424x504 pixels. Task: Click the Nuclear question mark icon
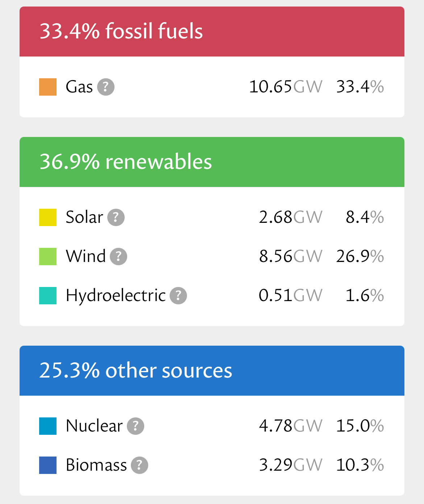[136, 426]
